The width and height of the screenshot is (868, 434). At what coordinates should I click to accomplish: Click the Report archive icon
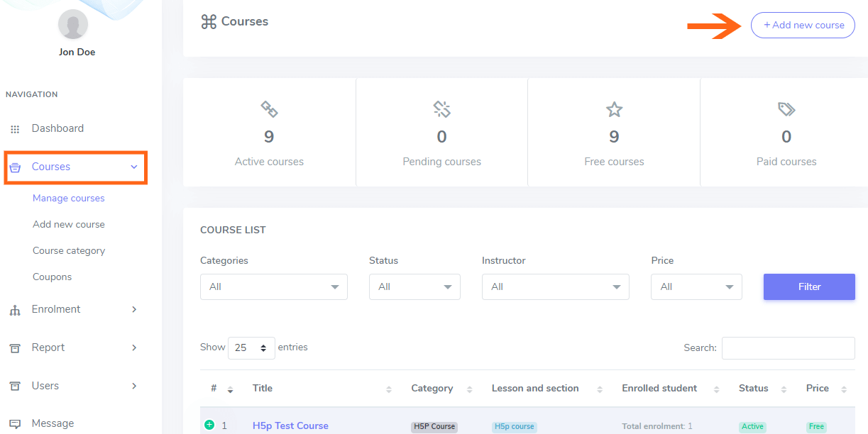pos(15,348)
